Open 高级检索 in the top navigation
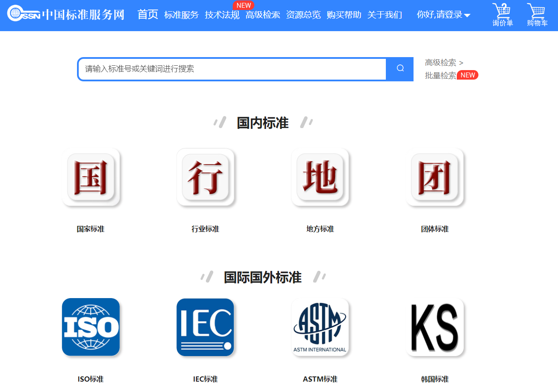This screenshot has height=392, width=558. (x=263, y=15)
